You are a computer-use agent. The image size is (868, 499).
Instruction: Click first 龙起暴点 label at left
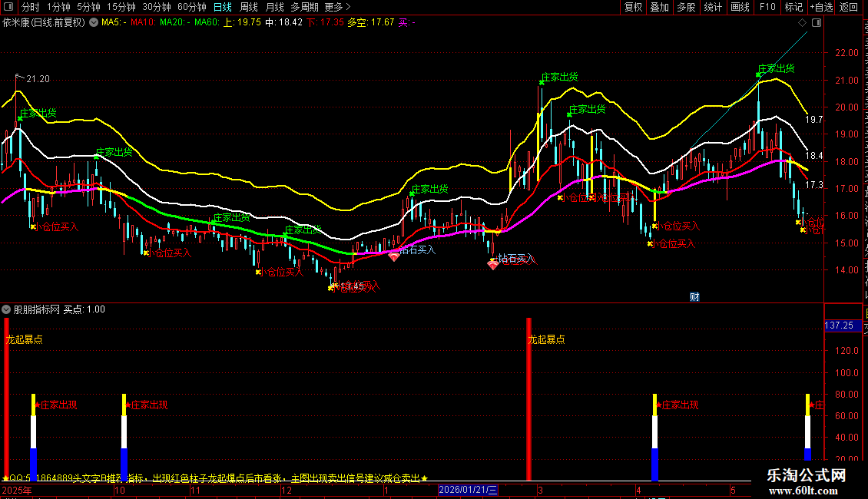[24, 339]
